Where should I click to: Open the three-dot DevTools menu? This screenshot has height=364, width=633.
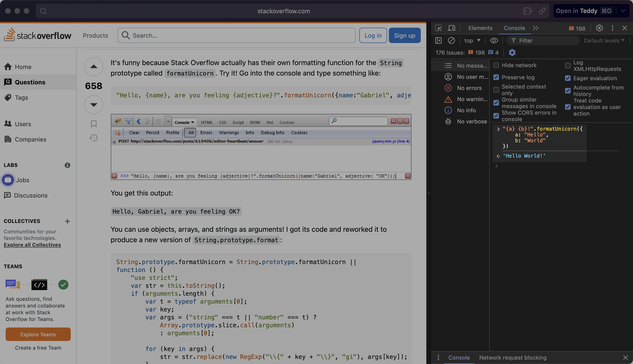pyautogui.click(x=612, y=28)
